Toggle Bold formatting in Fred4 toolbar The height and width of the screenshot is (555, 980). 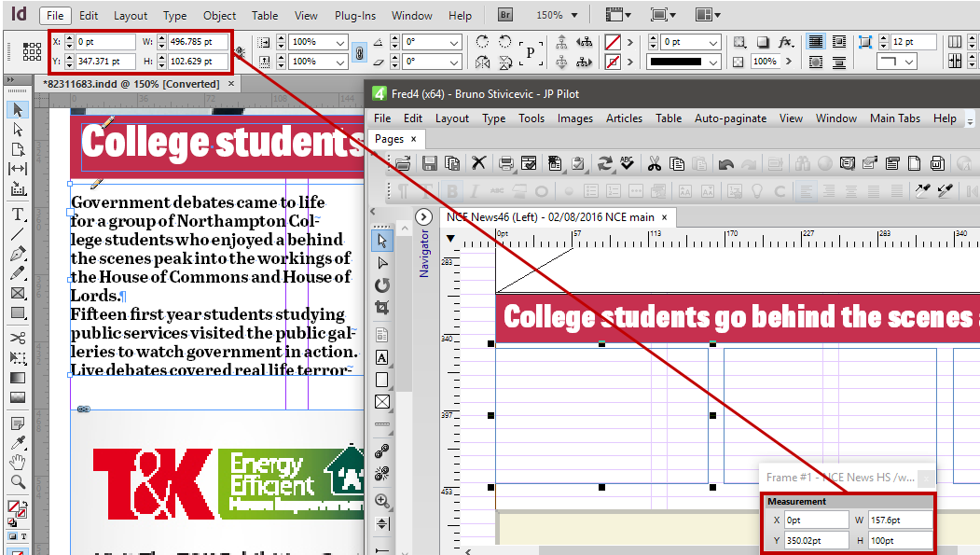point(452,191)
